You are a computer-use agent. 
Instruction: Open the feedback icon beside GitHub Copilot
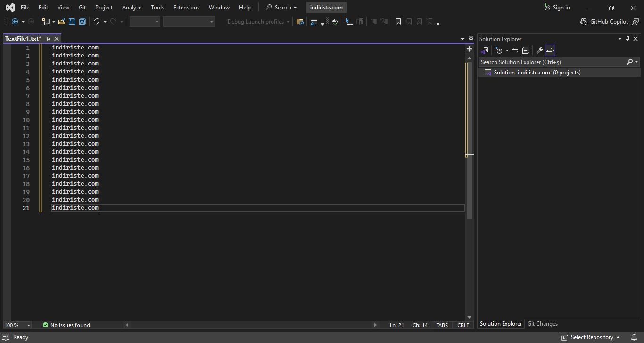[x=636, y=22]
